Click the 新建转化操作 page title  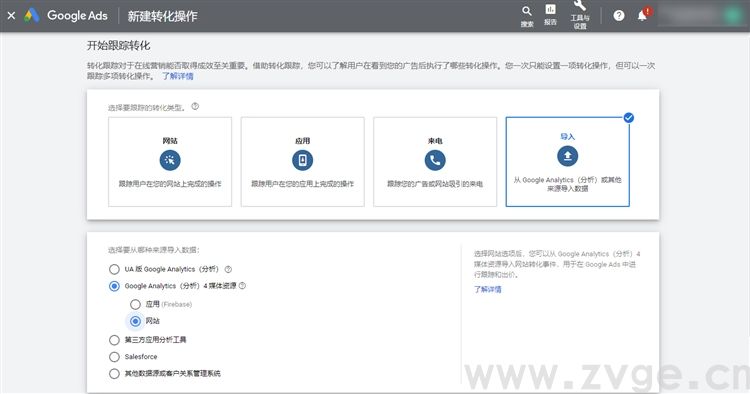point(162,16)
